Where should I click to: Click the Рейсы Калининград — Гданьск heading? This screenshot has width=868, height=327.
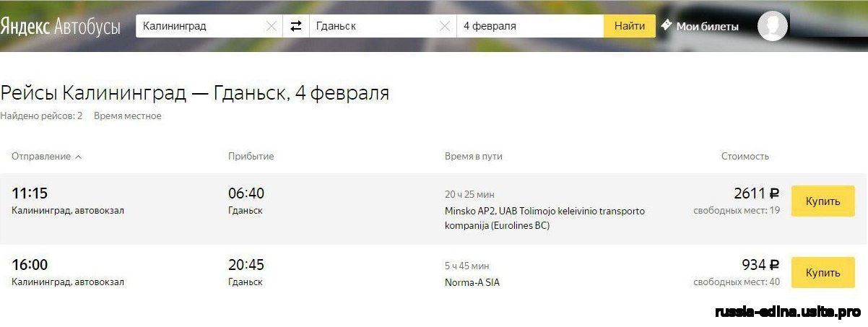coord(195,94)
